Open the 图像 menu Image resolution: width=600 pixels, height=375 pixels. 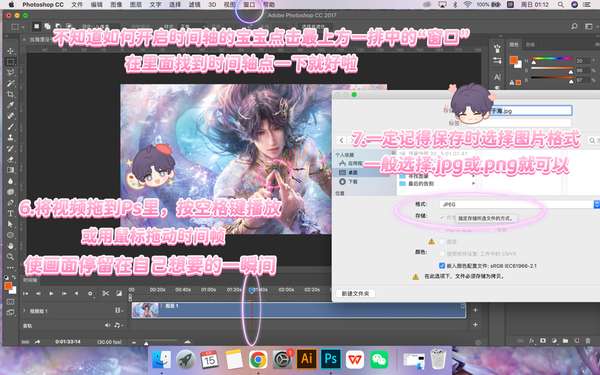[x=116, y=5]
